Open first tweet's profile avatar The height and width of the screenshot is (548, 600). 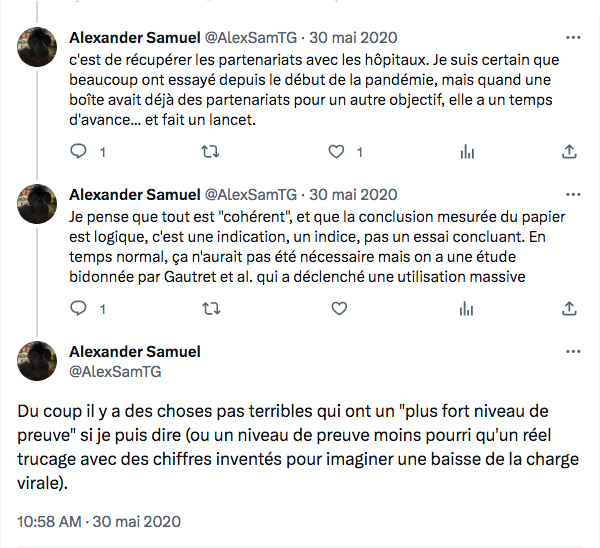click(x=37, y=46)
